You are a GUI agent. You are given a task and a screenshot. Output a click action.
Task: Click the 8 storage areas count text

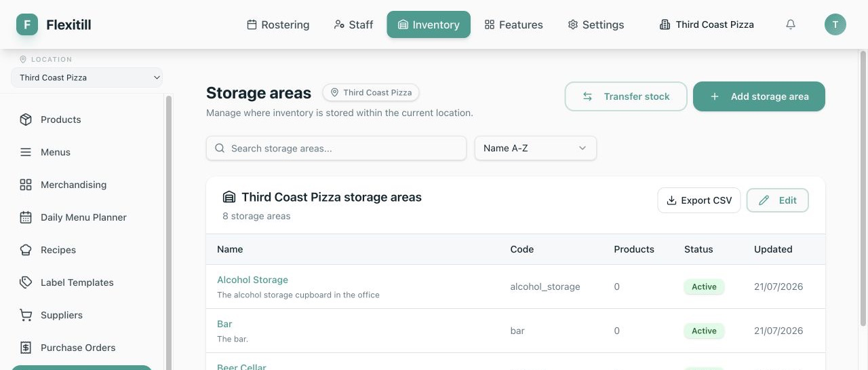coord(256,216)
